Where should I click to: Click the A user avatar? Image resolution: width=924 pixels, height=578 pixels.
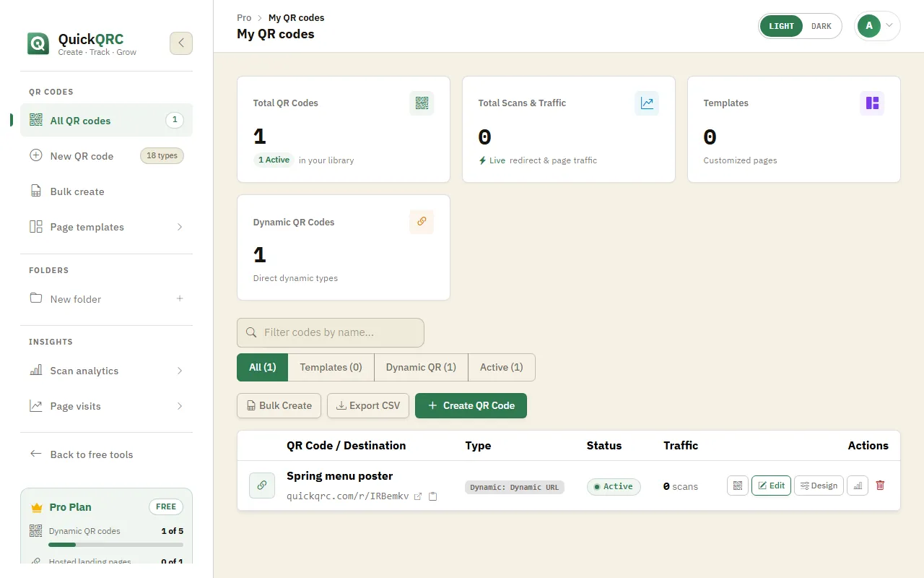(x=869, y=26)
